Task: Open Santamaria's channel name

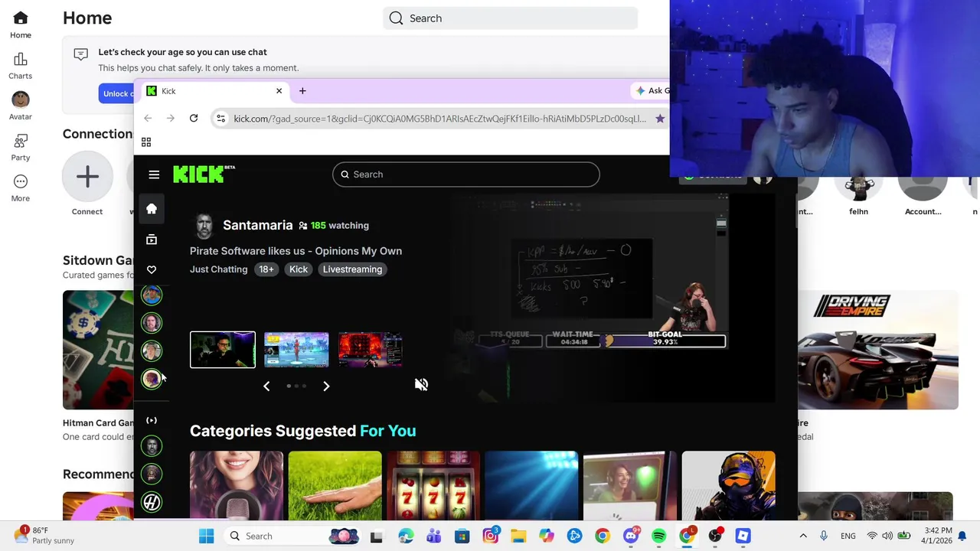Action: click(x=258, y=225)
